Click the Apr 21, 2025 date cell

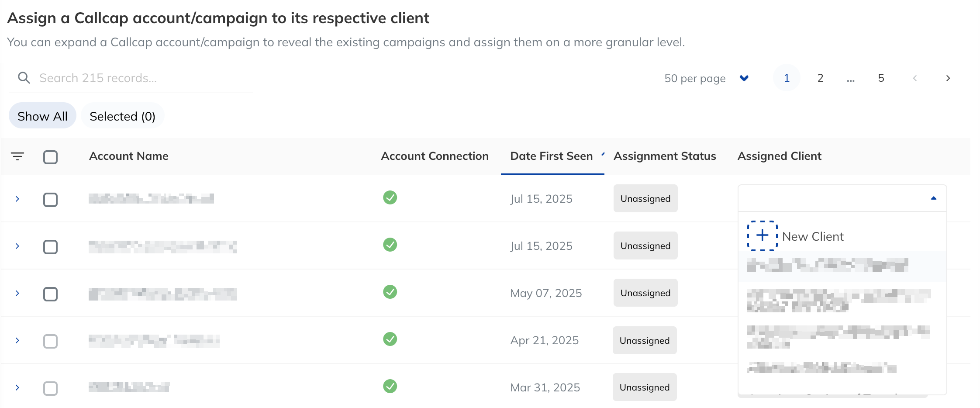coord(545,340)
